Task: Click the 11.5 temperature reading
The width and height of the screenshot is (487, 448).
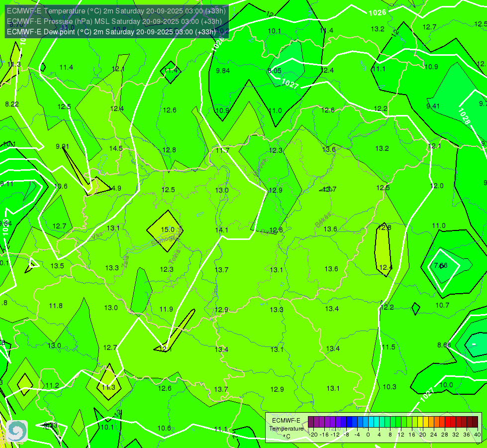Action: tap(389, 347)
